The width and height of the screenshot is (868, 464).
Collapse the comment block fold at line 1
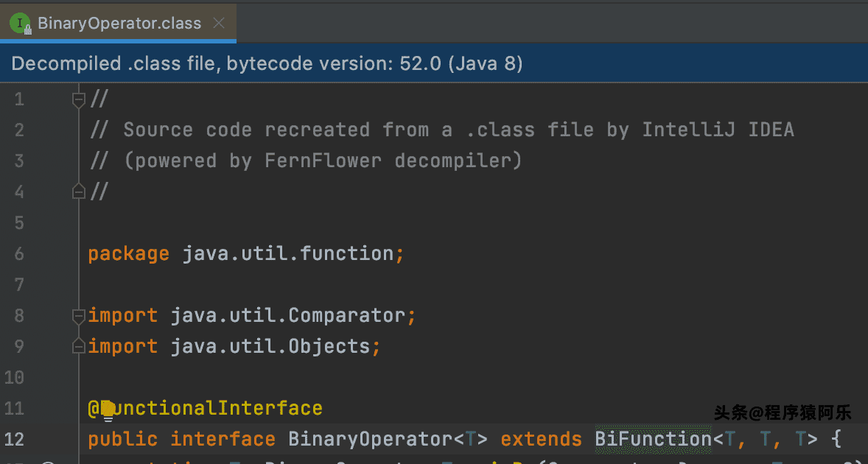[x=79, y=99]
